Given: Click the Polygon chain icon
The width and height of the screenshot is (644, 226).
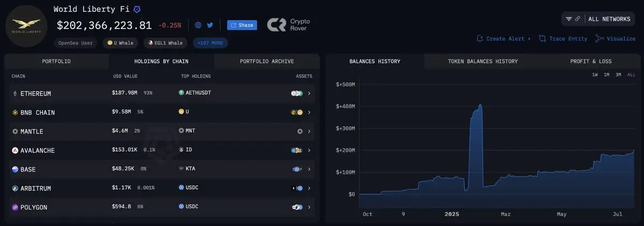Looking at the screenshot, I should [x=15, y=207].
